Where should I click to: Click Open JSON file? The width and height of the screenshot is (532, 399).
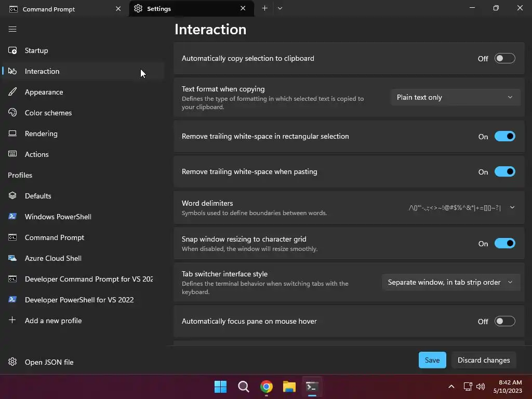pos(84,362)
